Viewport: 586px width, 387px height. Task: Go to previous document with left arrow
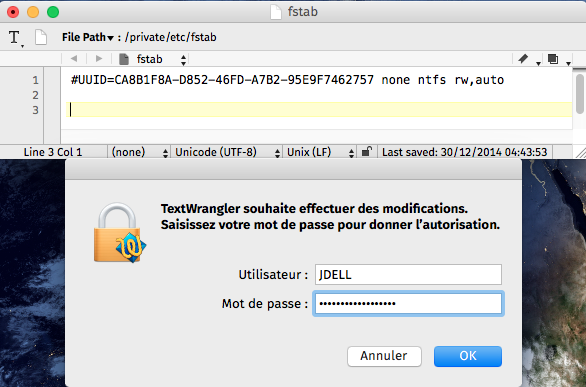(x=74, y=59)
